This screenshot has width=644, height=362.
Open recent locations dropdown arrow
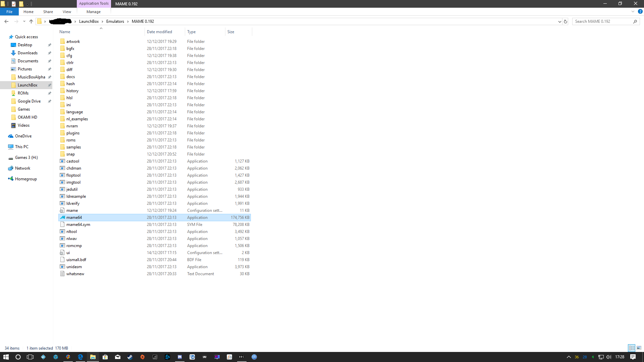point(24,21)
